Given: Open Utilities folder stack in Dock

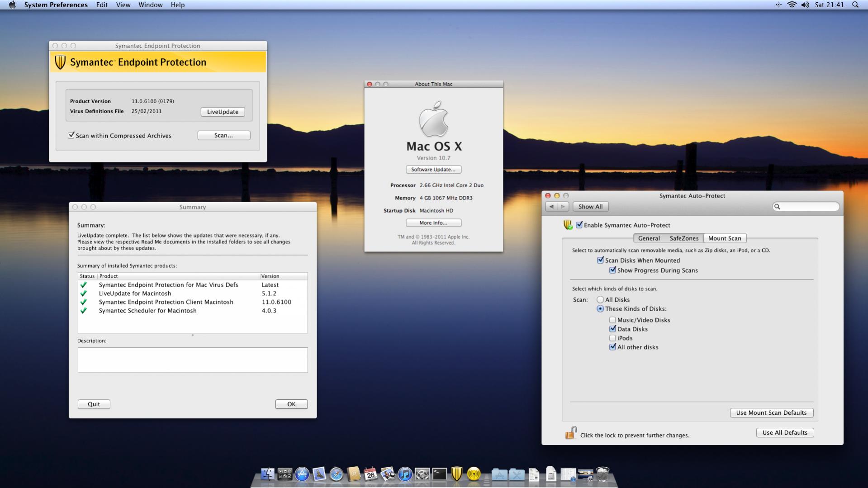Looking at the screenshot, I should tap(517, 474).
